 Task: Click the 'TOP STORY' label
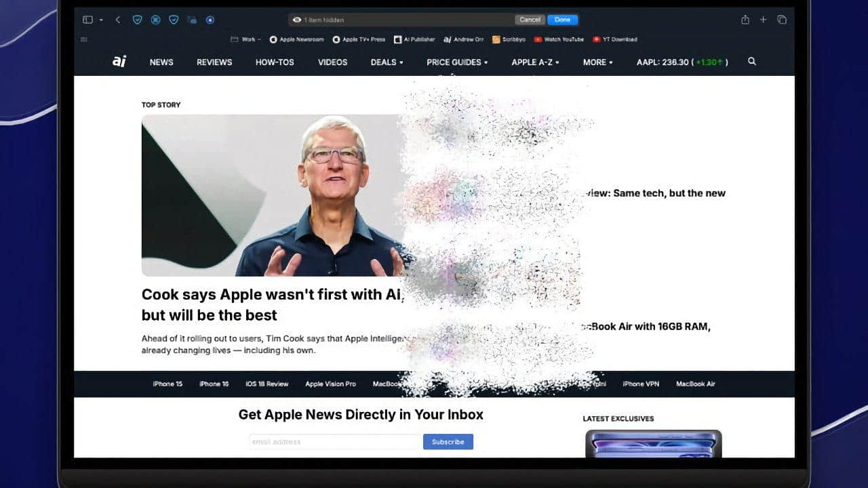pos(161,105)
